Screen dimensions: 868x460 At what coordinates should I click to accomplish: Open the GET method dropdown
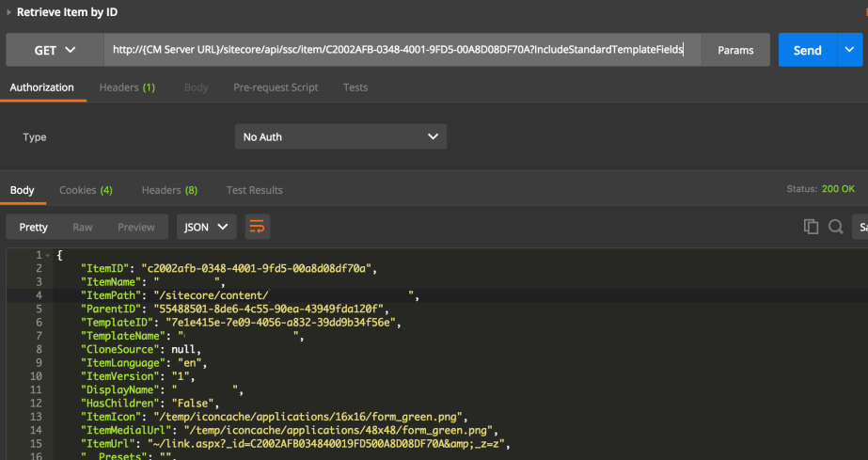(55, 50)
